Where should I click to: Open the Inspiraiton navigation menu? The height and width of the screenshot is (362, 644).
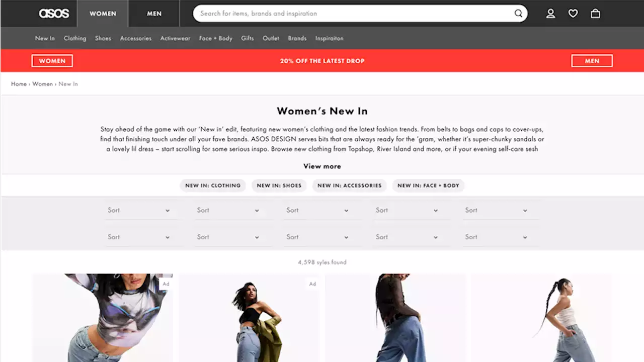coord(330,38)
